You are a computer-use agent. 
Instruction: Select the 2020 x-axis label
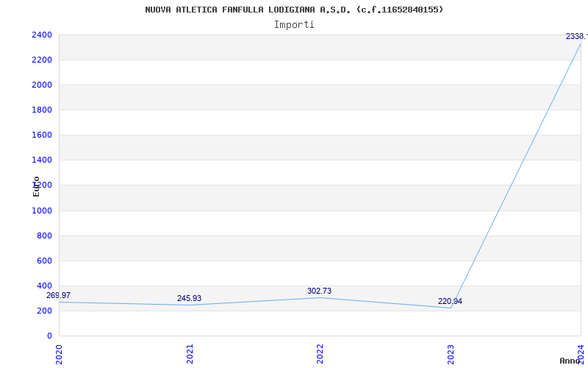point(59,354)
